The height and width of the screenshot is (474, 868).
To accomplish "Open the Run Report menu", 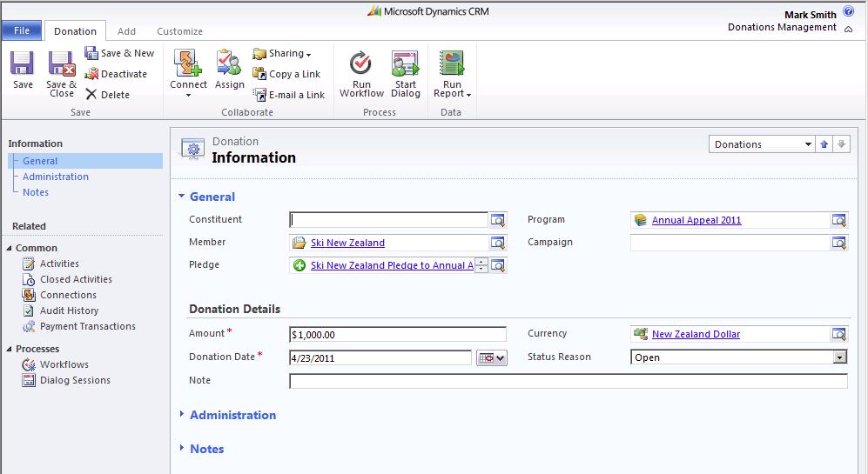I will [x=452, y=74].
